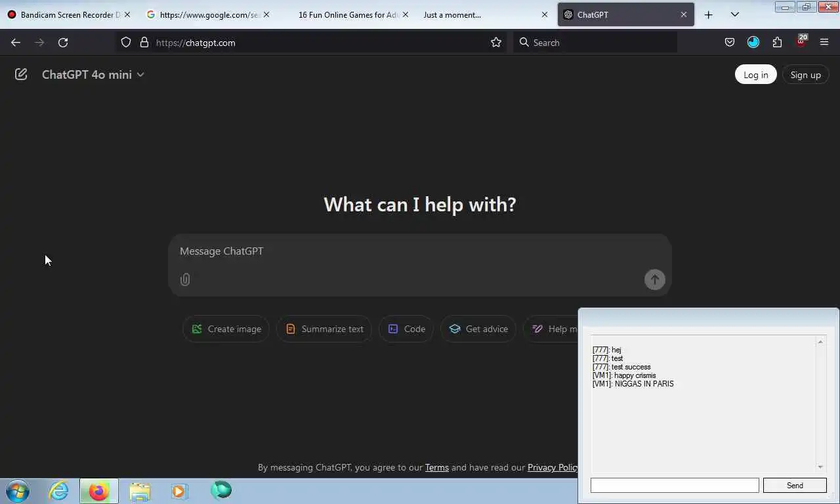Select the chat line "[777]: hej"
Screen dimensions: 840x504
607,350
